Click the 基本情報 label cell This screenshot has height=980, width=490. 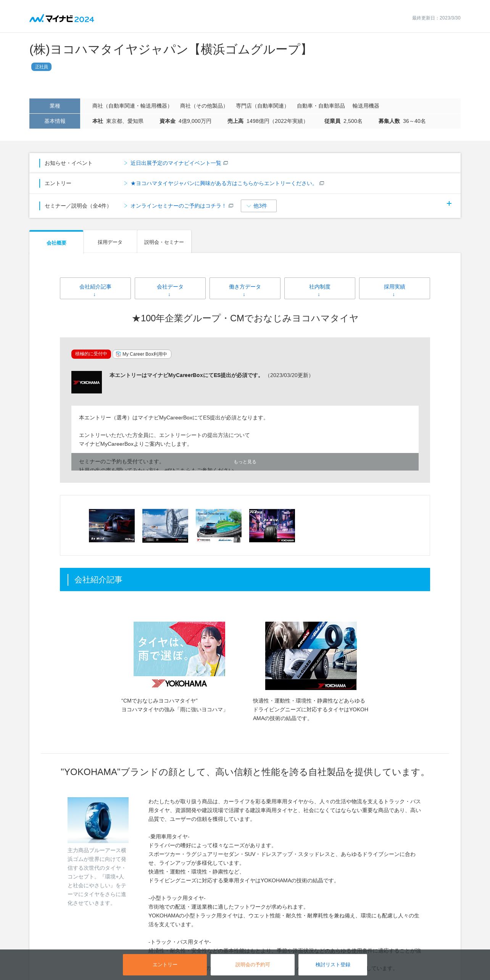point(55,121)
